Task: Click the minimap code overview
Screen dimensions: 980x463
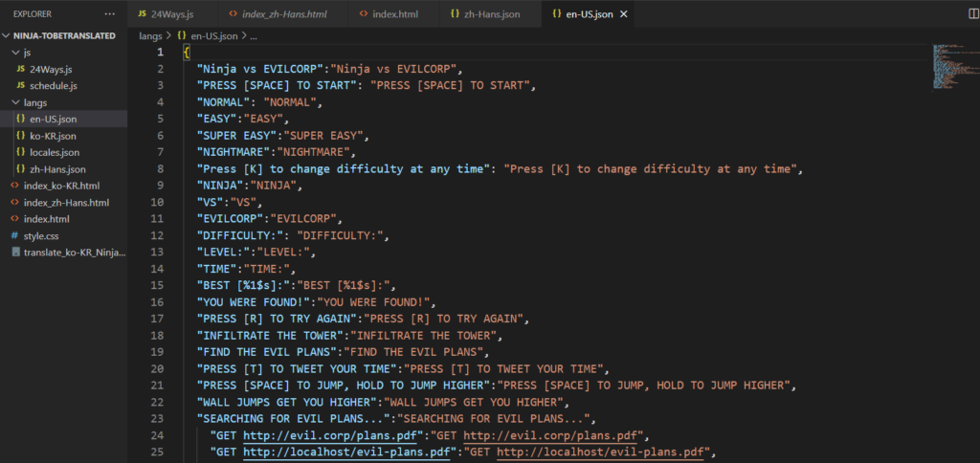Action: click(947, 67)
